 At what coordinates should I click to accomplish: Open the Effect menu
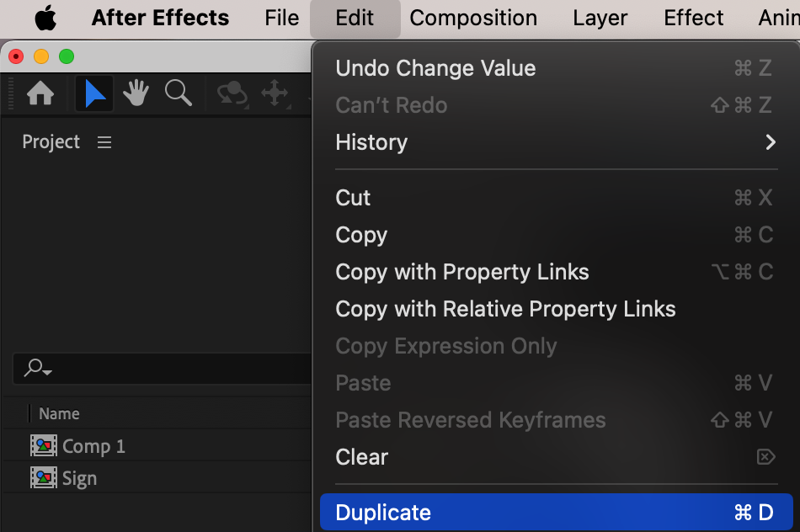tap(693, 18)
